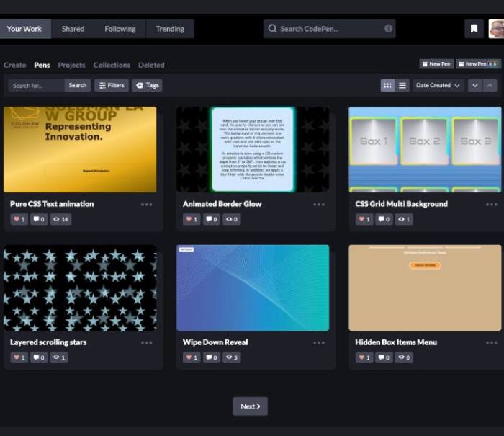Click the magnifier icon in search bar

[x=272, y=29]
